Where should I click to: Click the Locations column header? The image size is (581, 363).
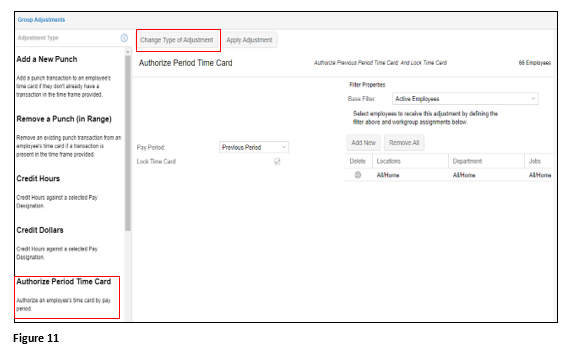point(388,161)
